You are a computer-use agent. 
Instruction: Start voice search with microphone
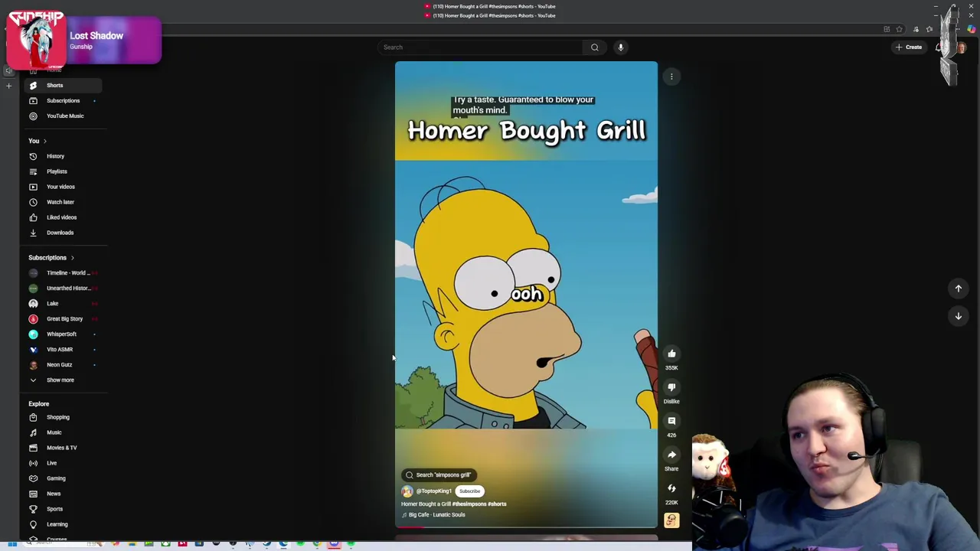point(621,47)
